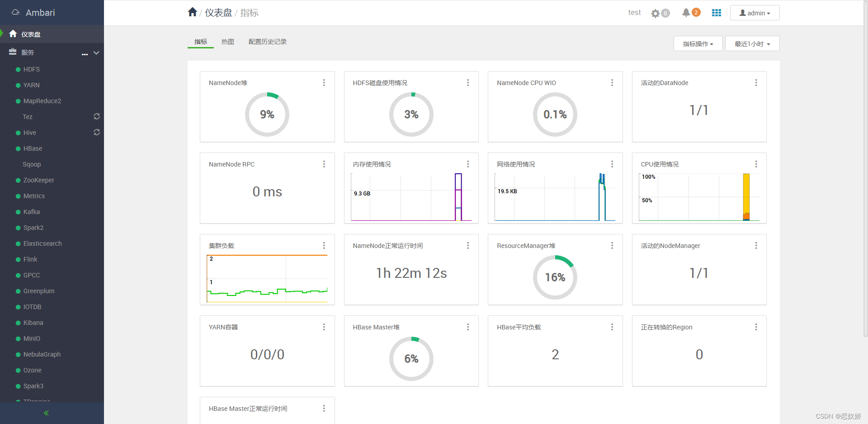The height and width of the screenshot is (424, 868).
Task: Select 服务 in the sidebar
Action: pos(28,52)
